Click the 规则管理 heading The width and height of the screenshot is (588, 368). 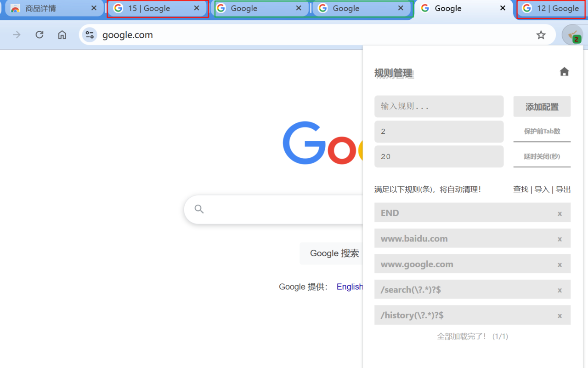pos(394,73)
